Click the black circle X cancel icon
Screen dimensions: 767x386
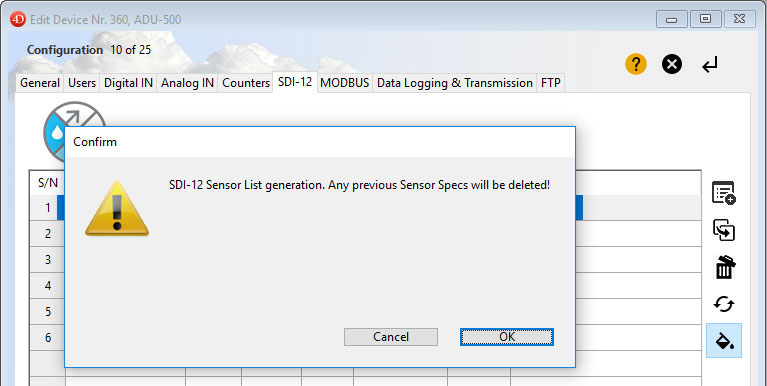[x=672, y=64]
